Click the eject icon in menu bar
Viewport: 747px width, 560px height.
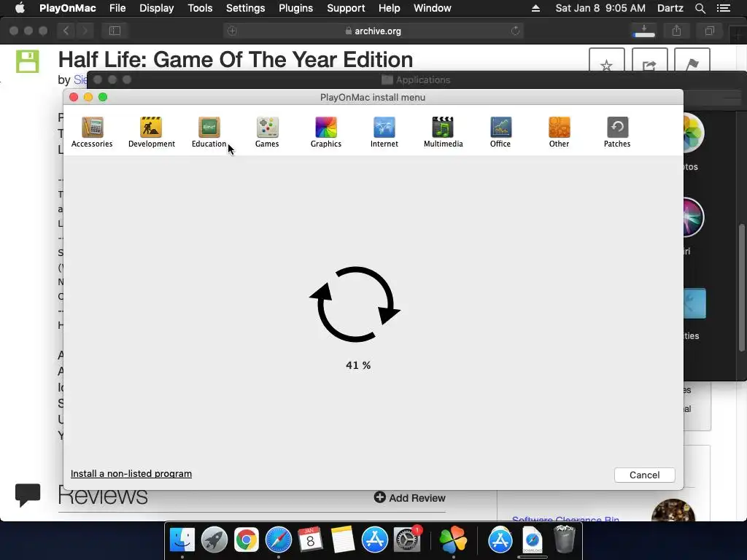pos(535,8)
